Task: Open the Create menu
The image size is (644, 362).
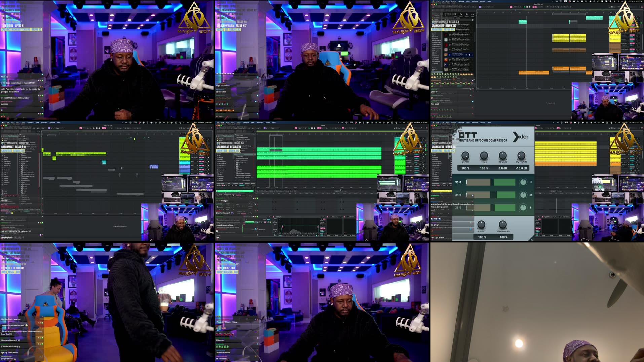Action: [x=238, y=123]
